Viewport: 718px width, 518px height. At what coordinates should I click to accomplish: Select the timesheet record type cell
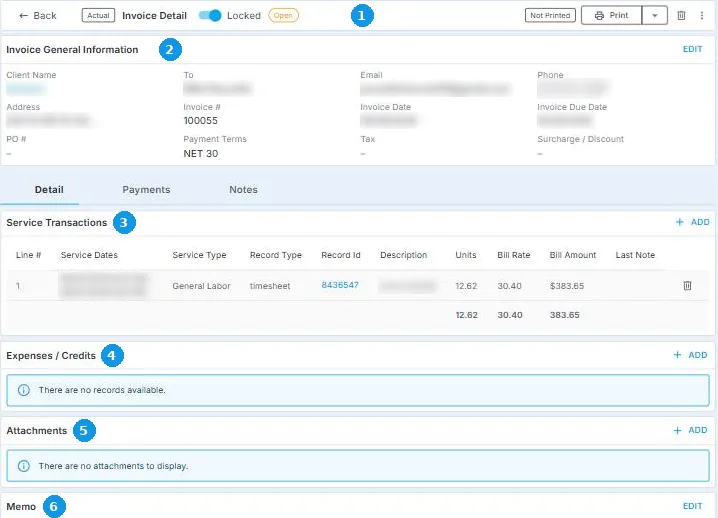270,286
